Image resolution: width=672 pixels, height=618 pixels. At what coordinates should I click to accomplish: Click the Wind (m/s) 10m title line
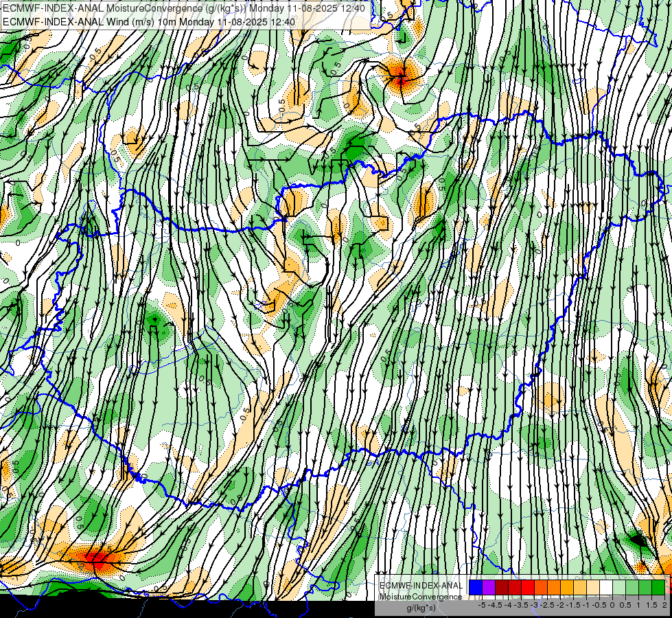coord(149,22)
